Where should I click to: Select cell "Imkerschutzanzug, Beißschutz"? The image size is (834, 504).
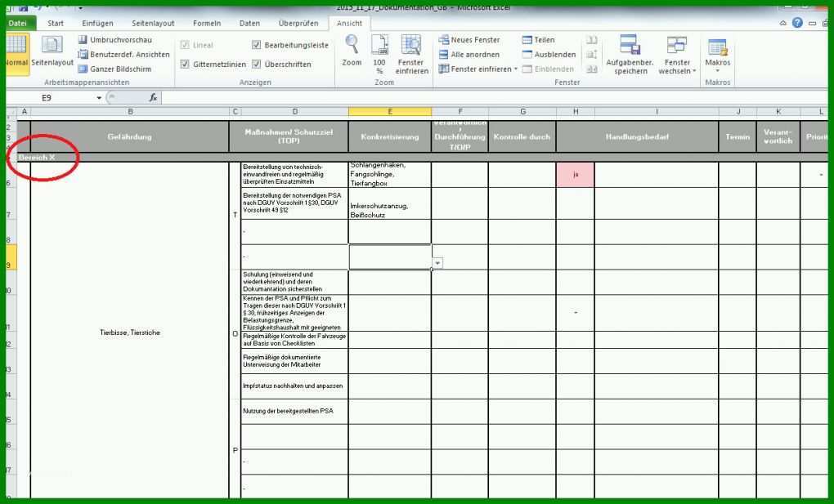tap(390, 203)
